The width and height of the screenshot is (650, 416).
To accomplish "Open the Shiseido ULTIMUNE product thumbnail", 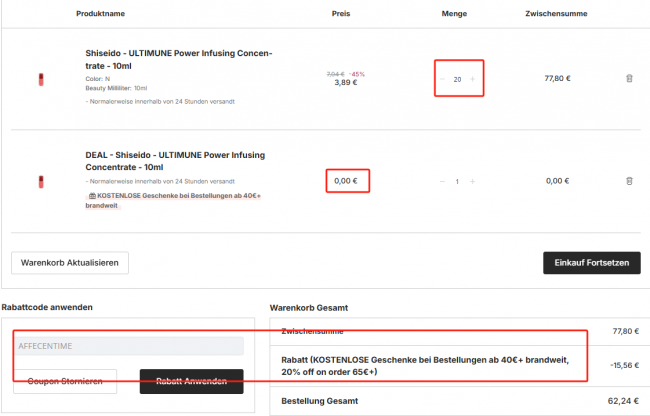I will [41, 79].
